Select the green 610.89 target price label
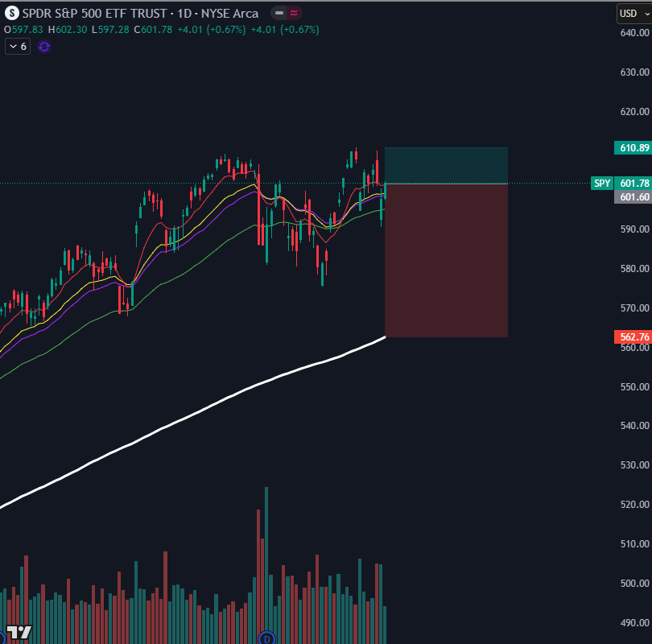The image size is (652, 644). coord(633,147)
